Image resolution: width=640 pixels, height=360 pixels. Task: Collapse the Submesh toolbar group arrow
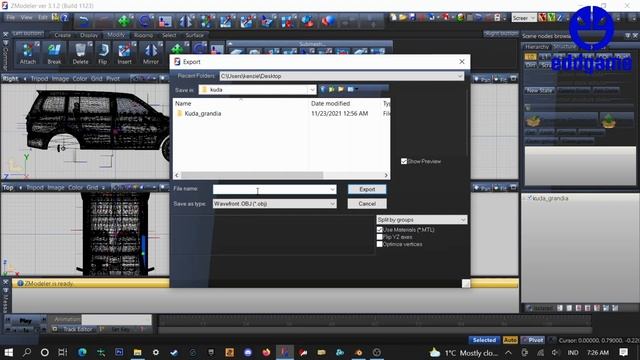coord(230,44)
